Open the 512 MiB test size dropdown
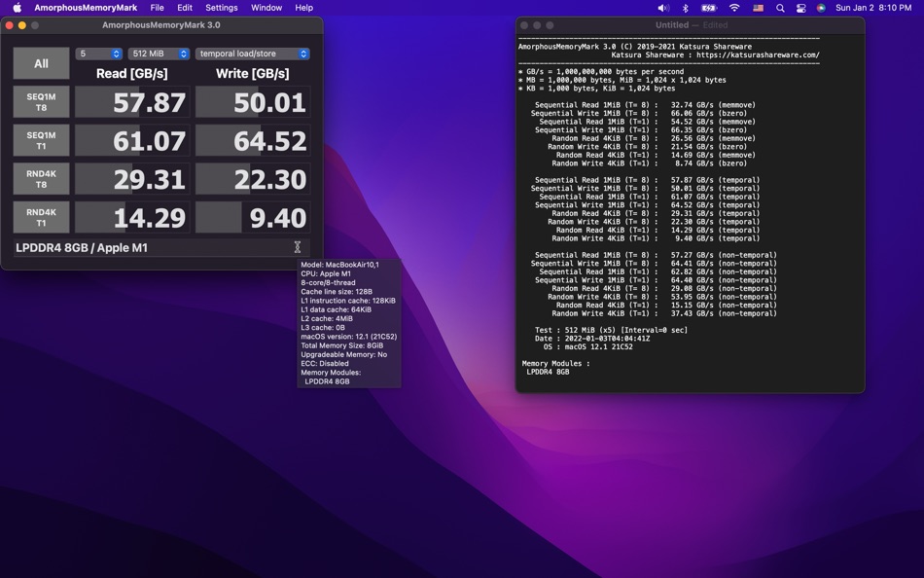 coord(159,54)
